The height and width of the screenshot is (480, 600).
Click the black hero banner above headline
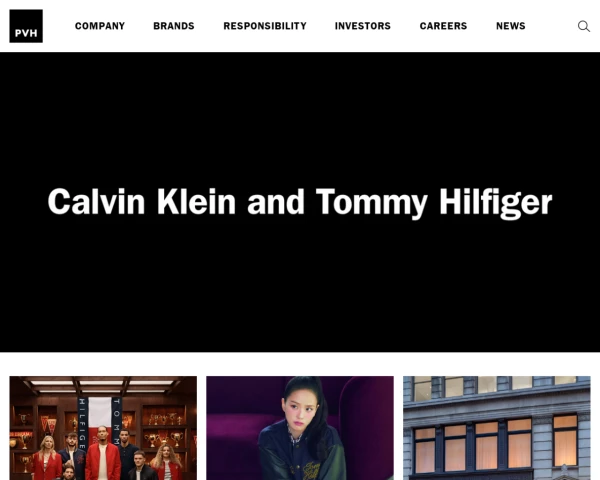(300, 115)
